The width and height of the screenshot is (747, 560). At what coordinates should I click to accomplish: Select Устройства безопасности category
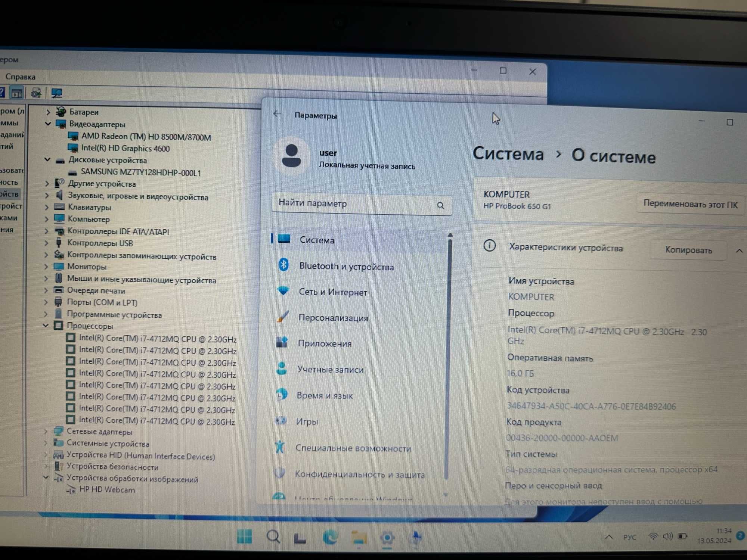tap(112, 467)
